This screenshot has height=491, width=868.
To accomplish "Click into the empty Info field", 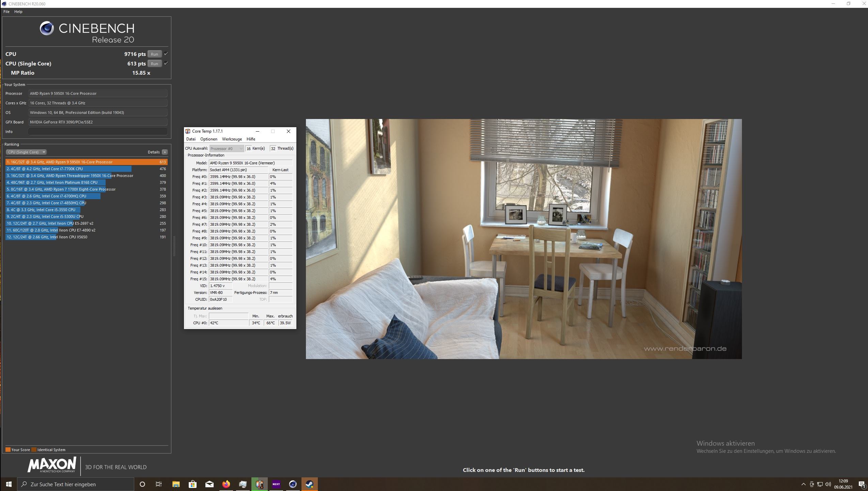I will (x=98, y=132).
